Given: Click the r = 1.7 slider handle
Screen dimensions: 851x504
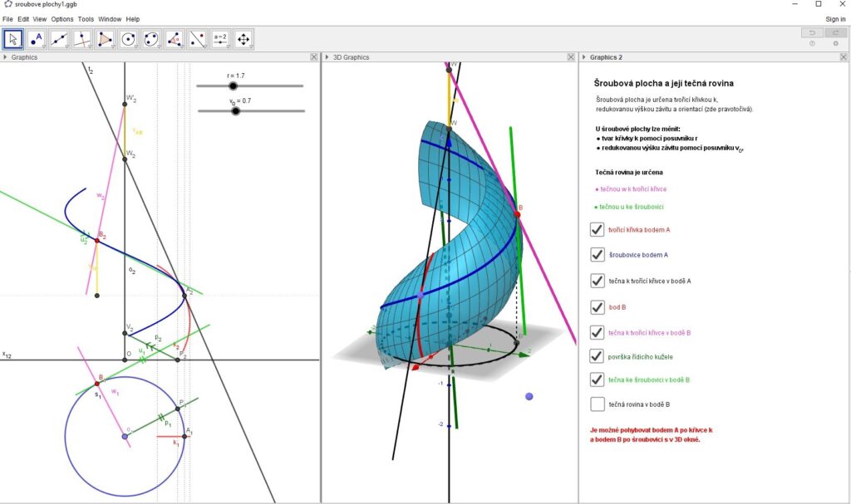Looking at the screenshot, I should [233, 86].
